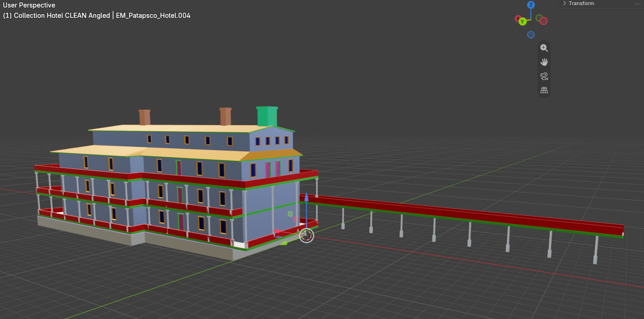
Task: Click the red X move arrow handle
Action: 277,231
